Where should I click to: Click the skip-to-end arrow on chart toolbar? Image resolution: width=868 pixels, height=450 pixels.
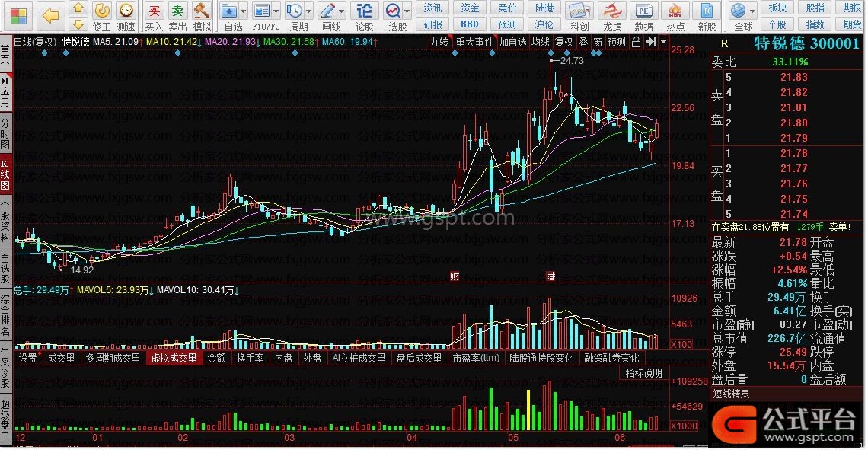pos(650,42)
